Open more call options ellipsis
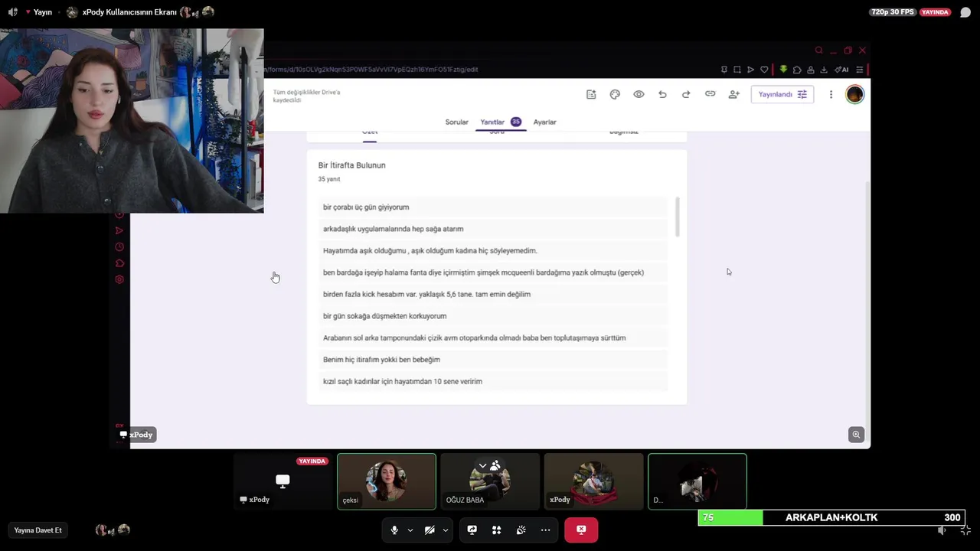This screenshot has height=551, width=980. (545, 530)
